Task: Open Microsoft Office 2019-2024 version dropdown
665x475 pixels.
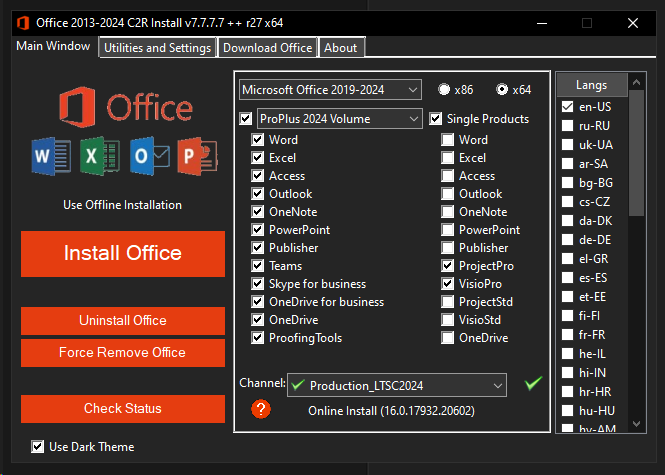Action: pyautogui.click(x=330, y=89)
